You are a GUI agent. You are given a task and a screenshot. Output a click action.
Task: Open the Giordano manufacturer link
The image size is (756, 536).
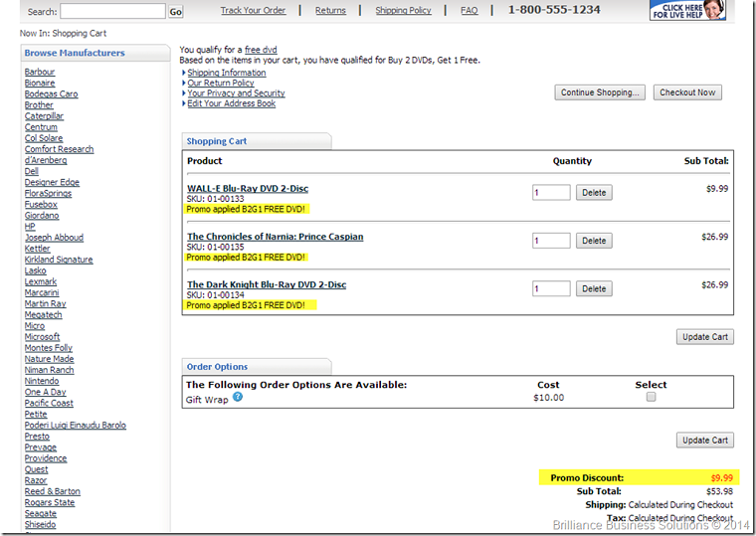click(x=42, y=216)
